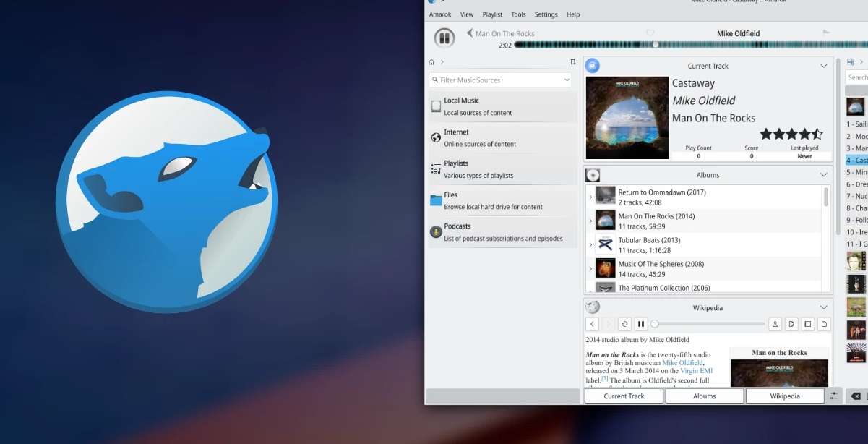This screenshot has height=444, width=868.
Task: Click the Albums applet disc icon
Action: click(x=593, y=175)
